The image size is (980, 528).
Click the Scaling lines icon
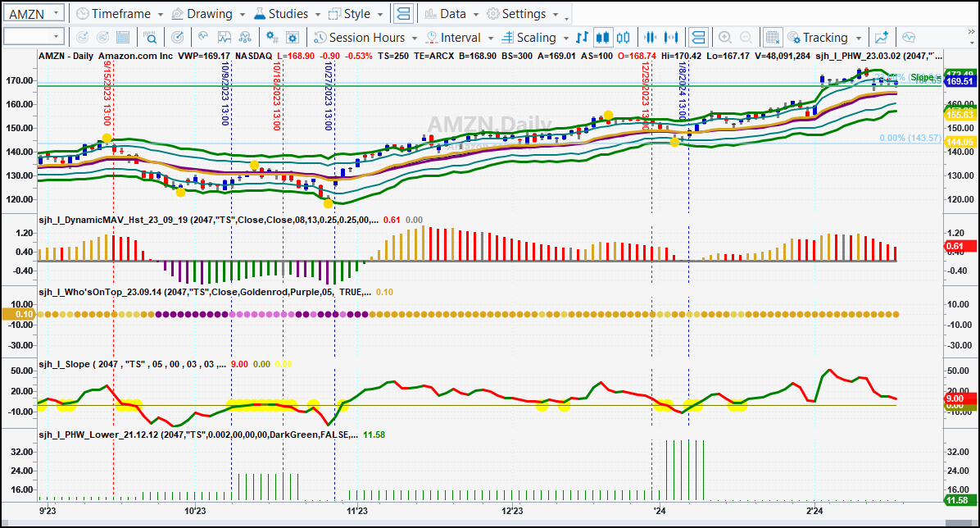pos(507,38)
